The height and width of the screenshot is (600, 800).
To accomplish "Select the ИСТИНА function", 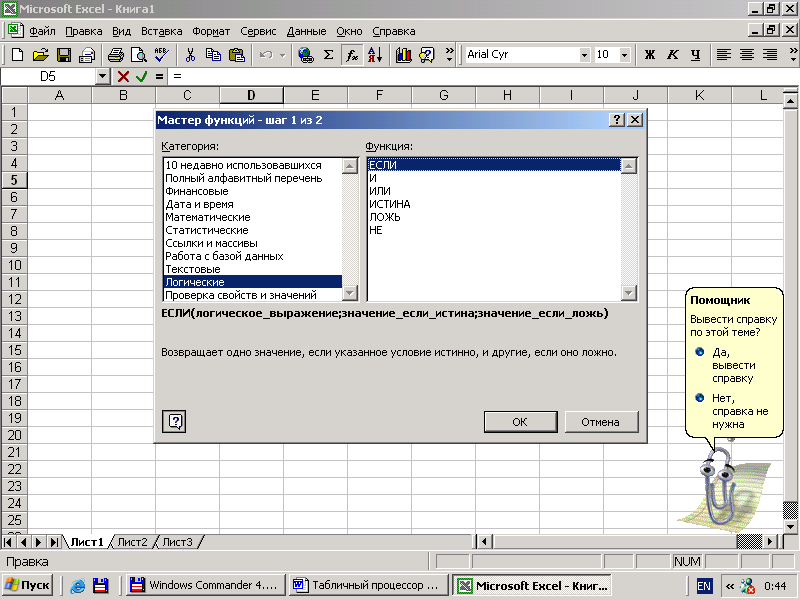I will point(494,204).
